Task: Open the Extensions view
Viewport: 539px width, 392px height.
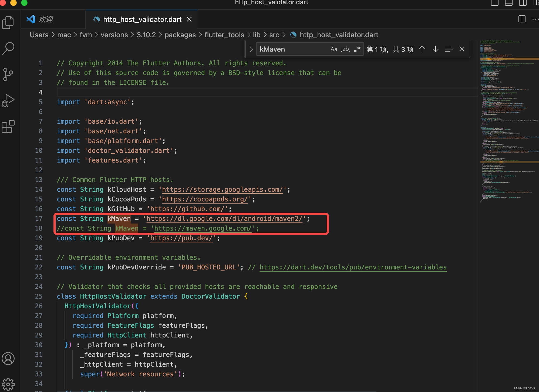Action: [x=8, y=126]
